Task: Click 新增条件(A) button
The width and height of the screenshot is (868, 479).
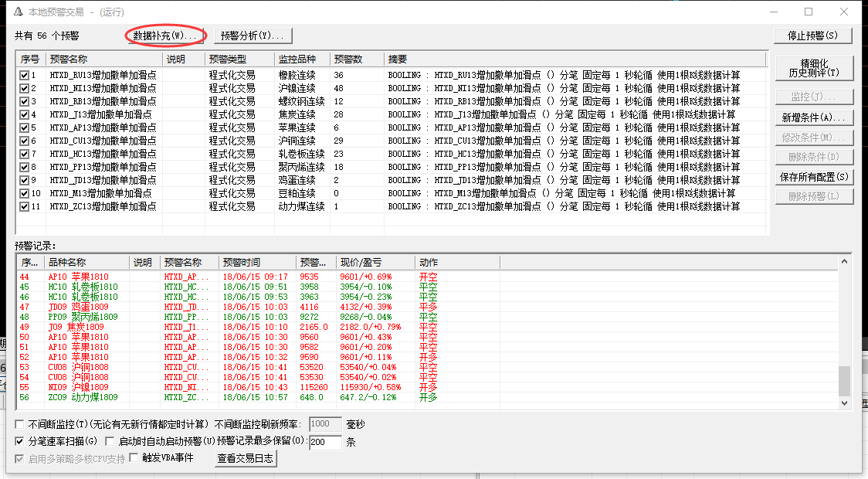Action: point(813,117)
